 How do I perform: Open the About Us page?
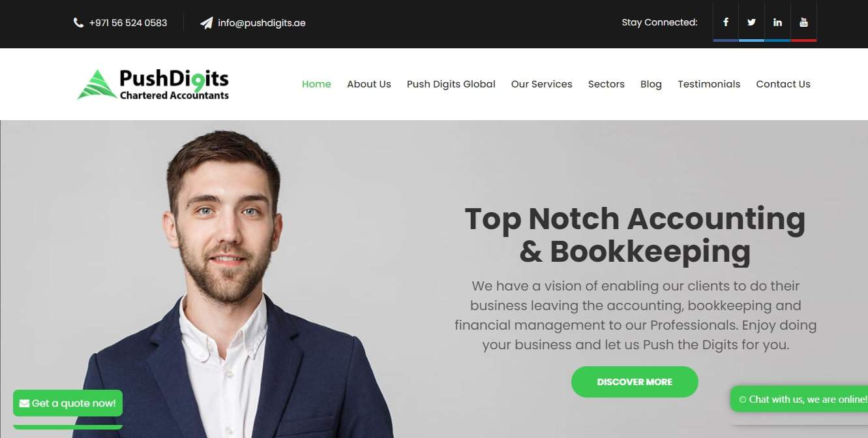pyautogui.click(x=369, y=84)
